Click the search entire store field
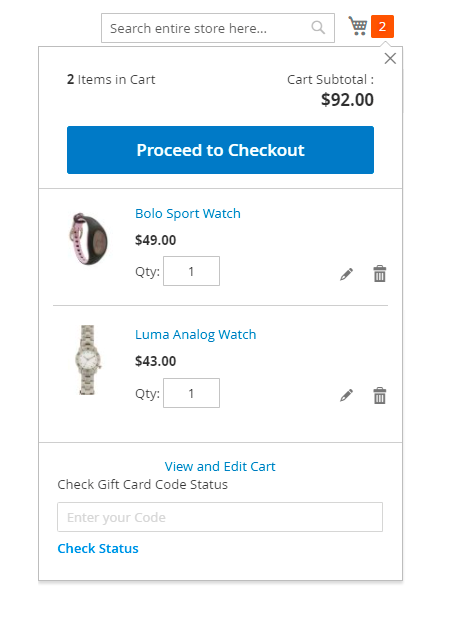The height and width of the screenshot is (617, 475). (x=218, y=28)
